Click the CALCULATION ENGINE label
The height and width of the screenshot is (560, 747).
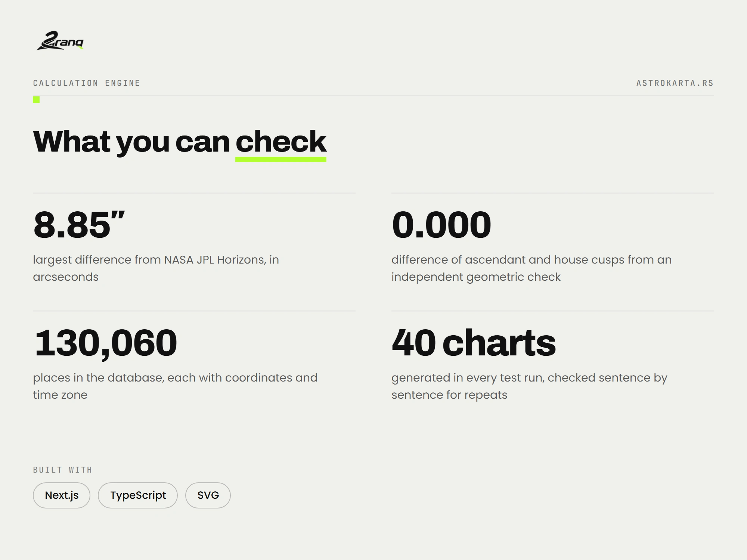pyautogui.click(x=87, y=83)
